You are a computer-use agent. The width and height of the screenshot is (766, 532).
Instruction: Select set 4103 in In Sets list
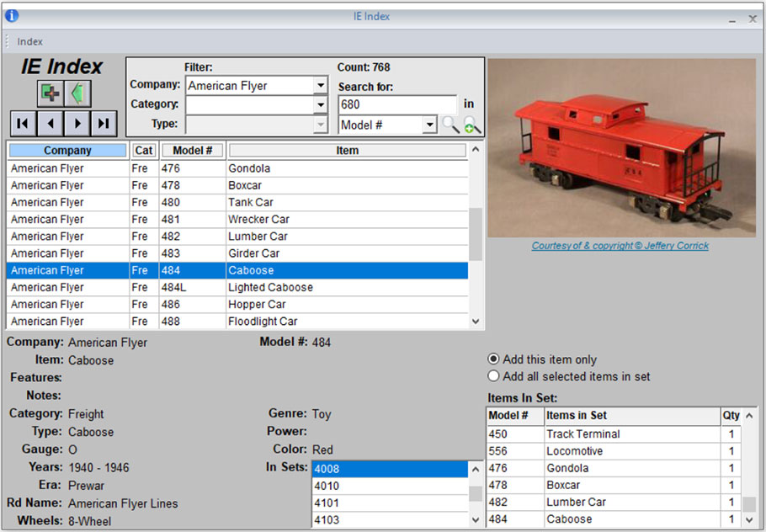click(x=390, y=519)
